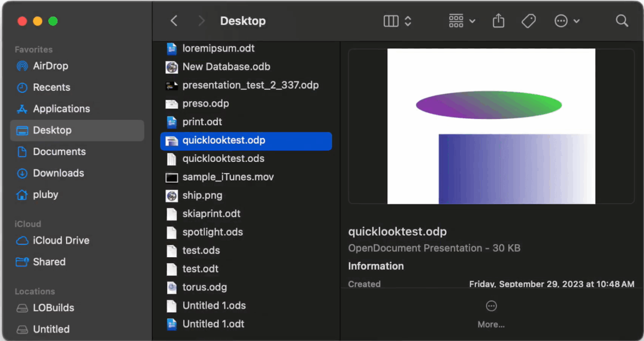This screenshot has height=341, width=644.
Task: Select the sample_iTunes.mov file
Action: tap(228, 177)
